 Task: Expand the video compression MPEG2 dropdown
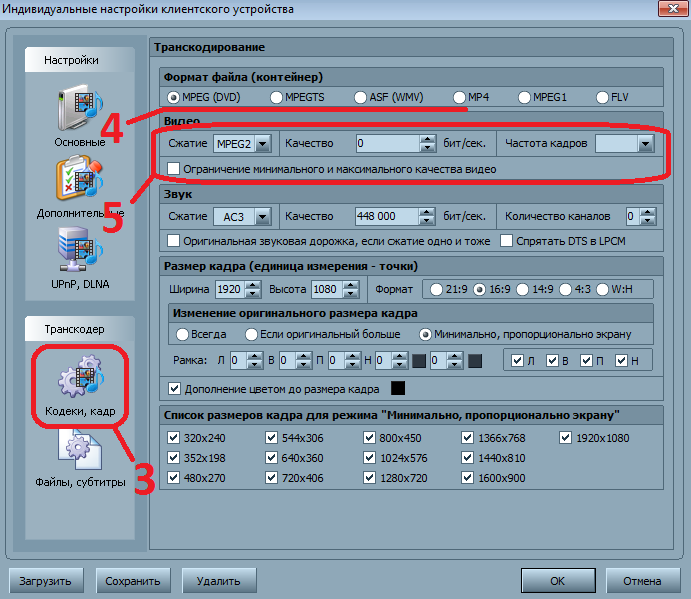(x=263, y=144)
